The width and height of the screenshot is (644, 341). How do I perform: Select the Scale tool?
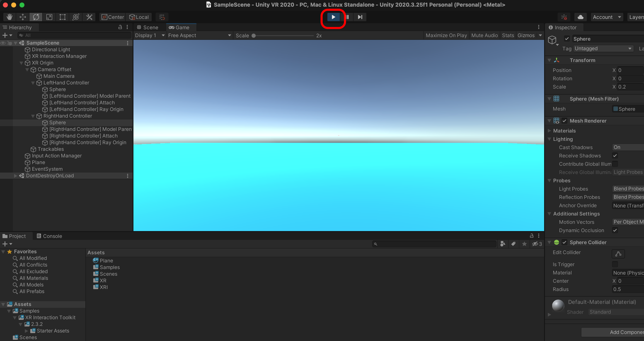tap(49, 17)
